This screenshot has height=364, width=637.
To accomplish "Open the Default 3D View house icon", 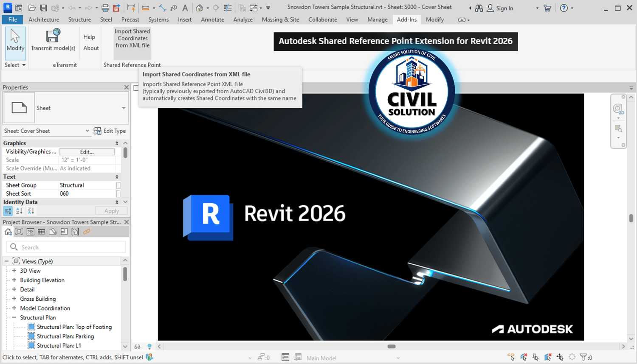I will [x=199, y=8].
